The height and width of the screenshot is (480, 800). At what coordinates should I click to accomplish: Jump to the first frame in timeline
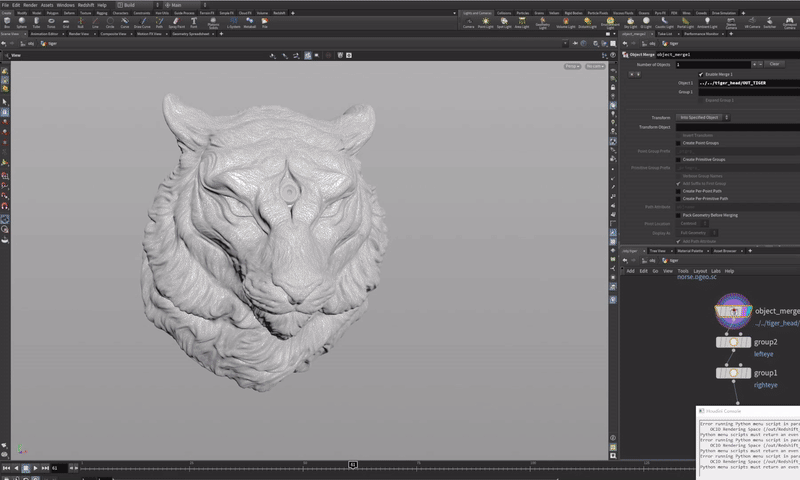tap(6, 468)
